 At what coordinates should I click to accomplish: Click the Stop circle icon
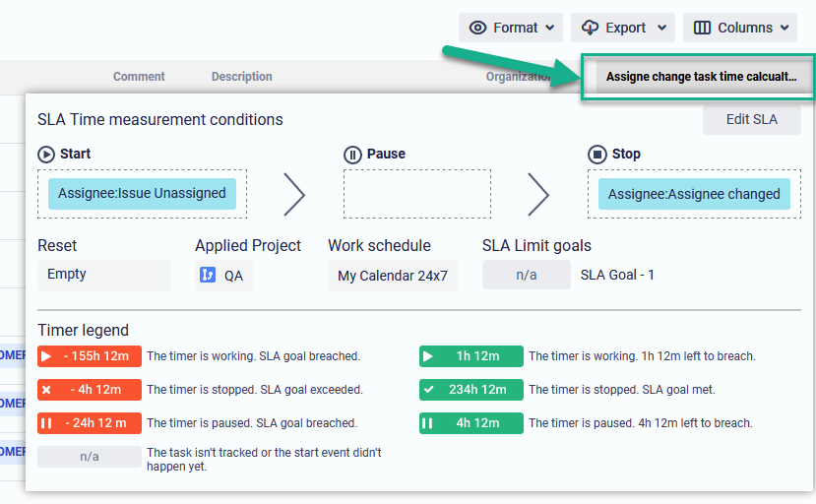(x=596, y=154)
